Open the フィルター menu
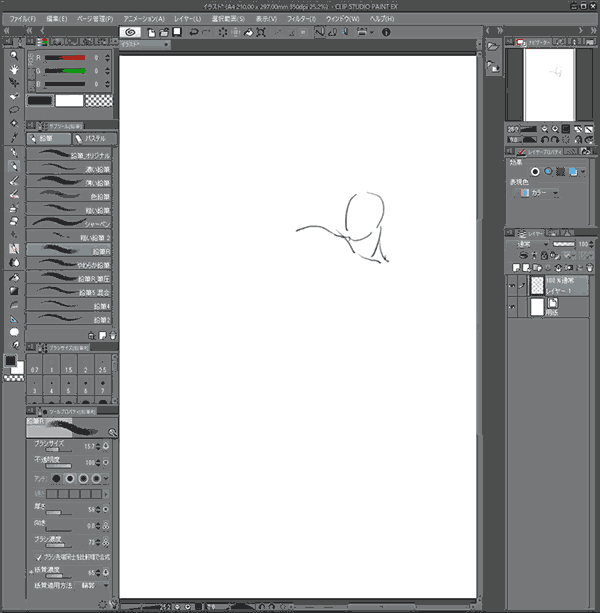Screen dimensions: 600x613 (301, 19)
